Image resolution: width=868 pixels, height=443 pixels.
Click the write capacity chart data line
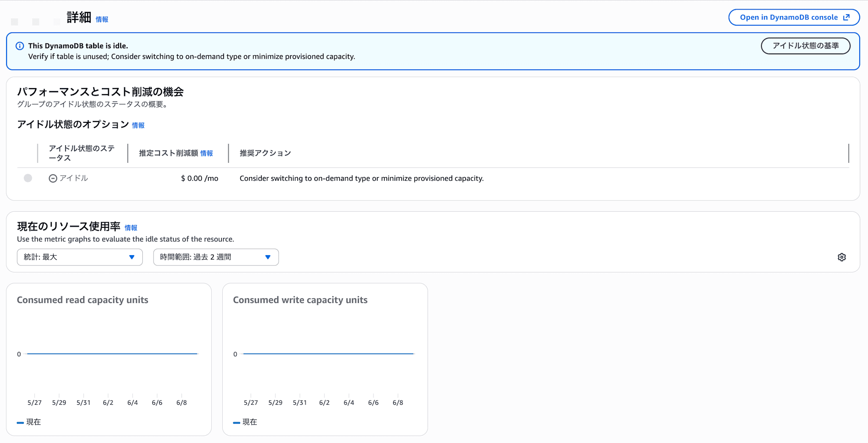328,354
